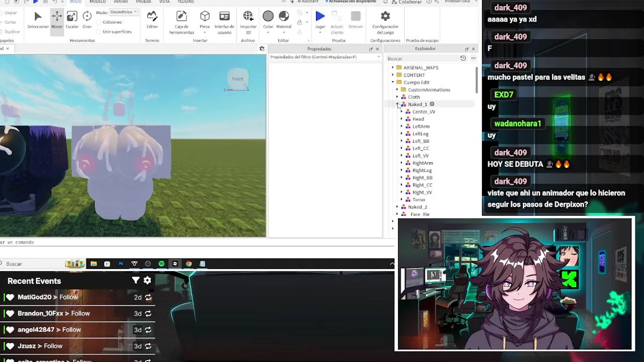Switch to the AVATAR ribbon tab
Viewport: 644px width, 362px height.
coord(121,2)
